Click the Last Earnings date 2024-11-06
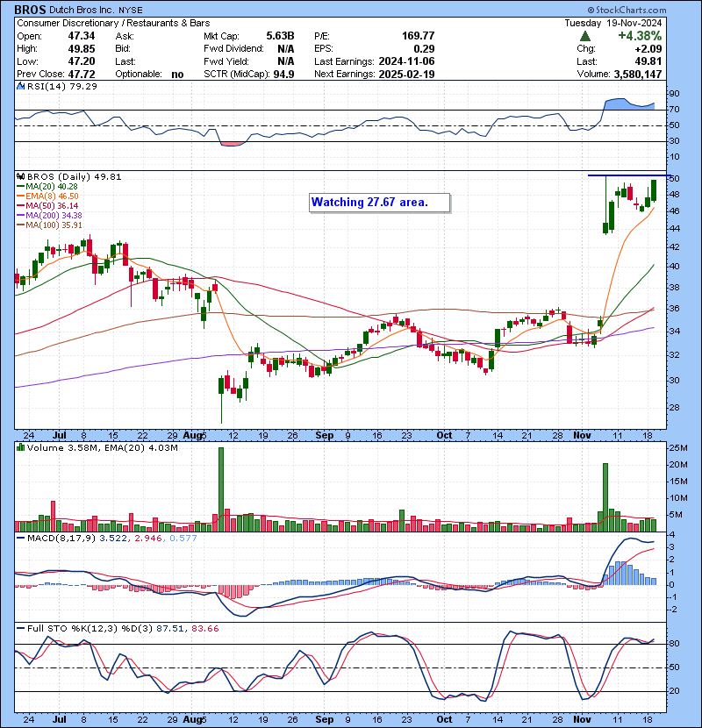Image resolution: width=702 pixels, height=728 pixels. 406,61
